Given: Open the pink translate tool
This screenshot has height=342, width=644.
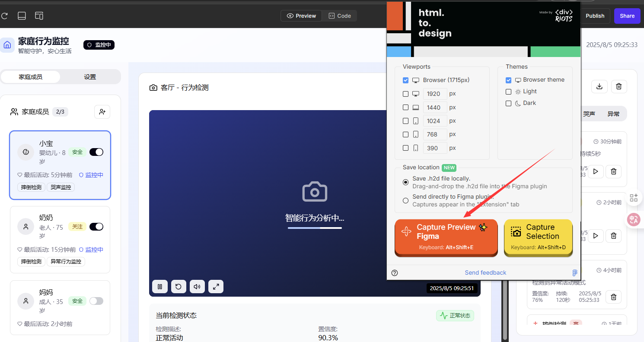Looking at the screenshot, I should tap(633, 219).
